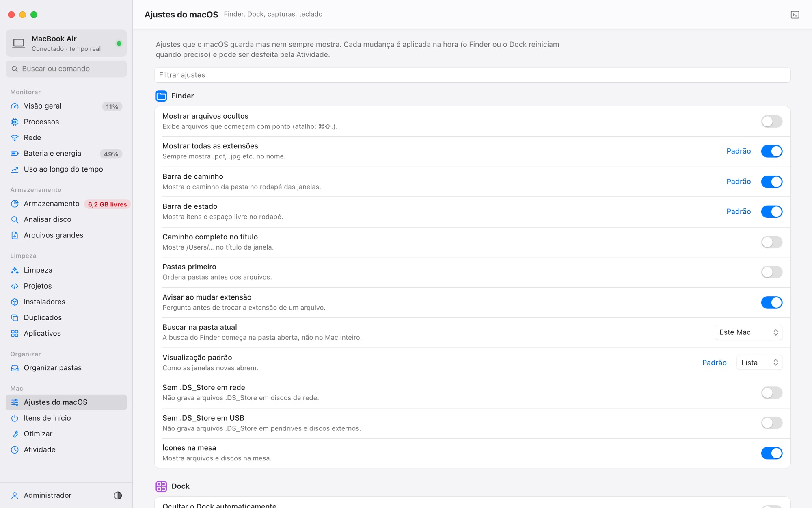Click the Arquivos grandes document icon

(15, 235)
